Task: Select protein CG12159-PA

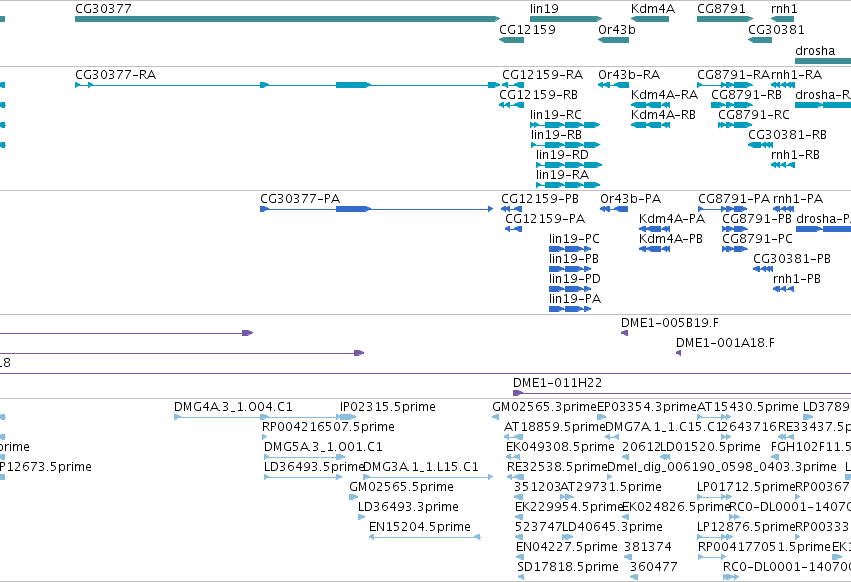Action: [x=513, y=229]
